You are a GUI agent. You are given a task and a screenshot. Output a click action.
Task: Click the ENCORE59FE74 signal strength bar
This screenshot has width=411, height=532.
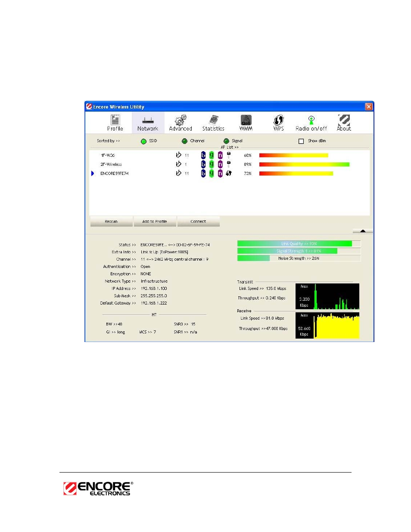point(296,173)
